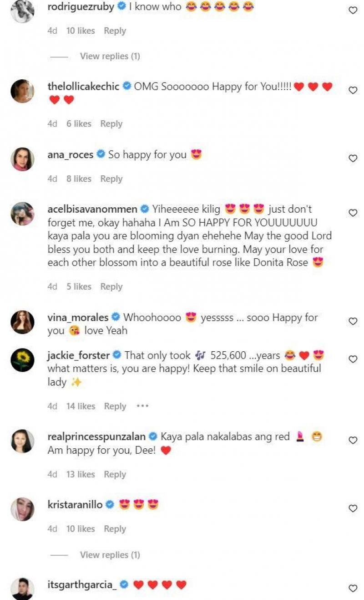Like vina_morales' comment using the heart icon

click(352, 321)
